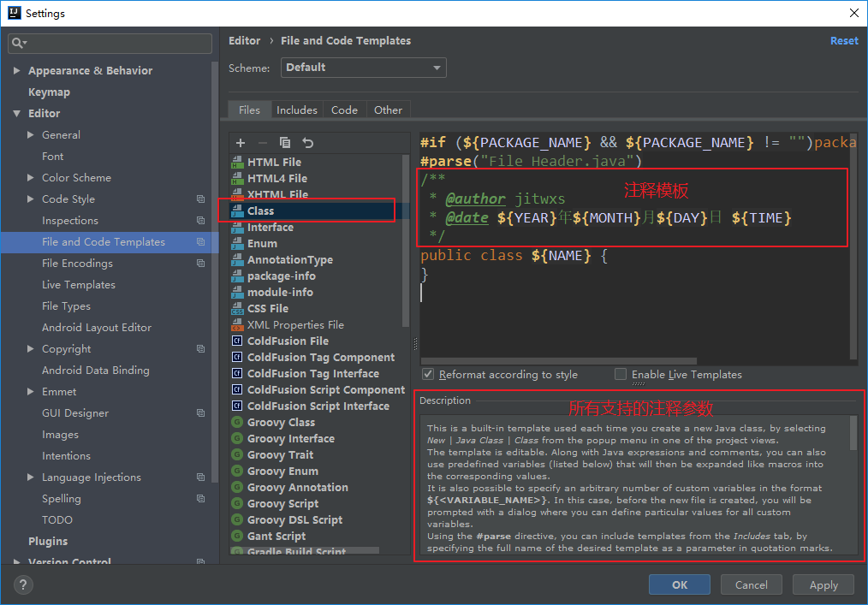Click the copy template icon

(x=285, y=143)
